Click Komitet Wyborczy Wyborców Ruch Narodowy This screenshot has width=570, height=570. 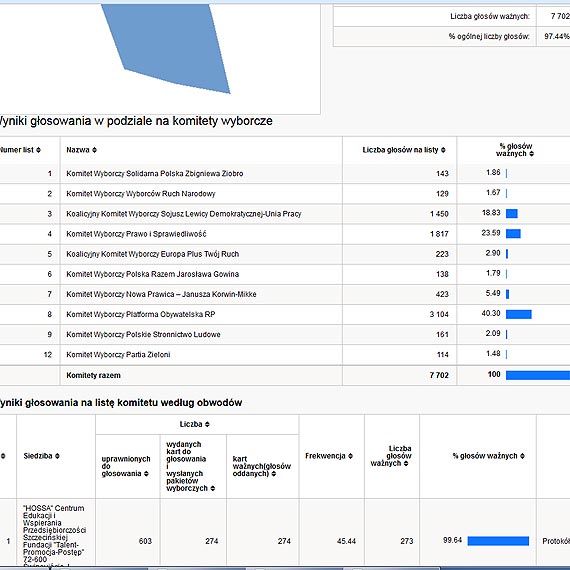point(141,194)
